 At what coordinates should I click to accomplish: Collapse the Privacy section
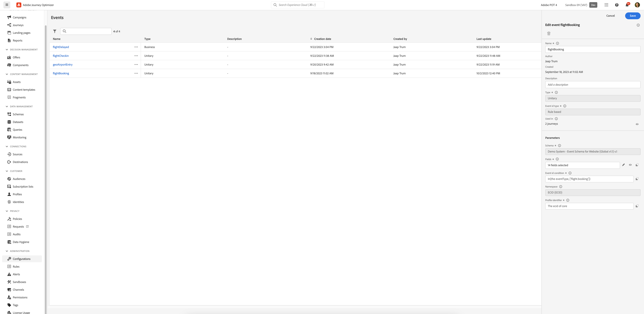pyautogui.click(x=7, y=211)
